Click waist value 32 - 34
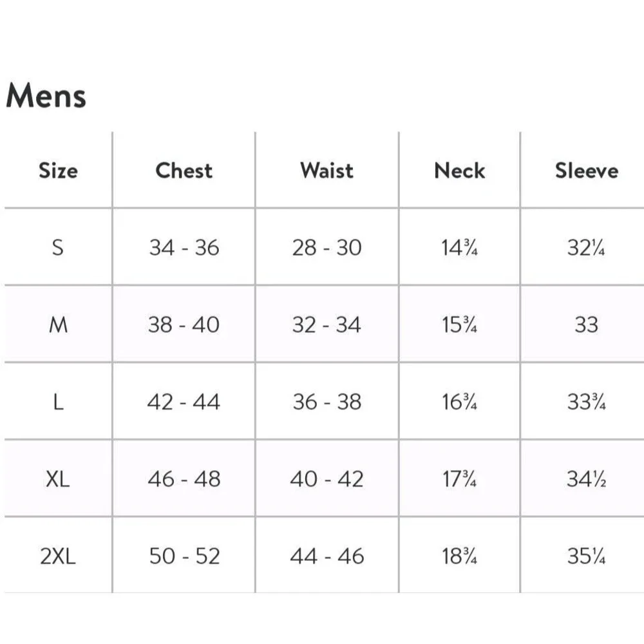 coord(327,325)
